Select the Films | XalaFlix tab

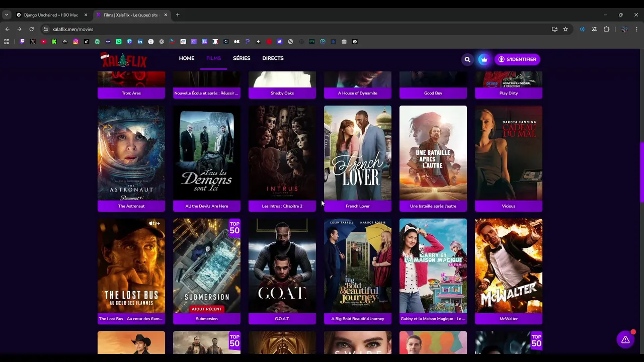[x=132, y=15]
